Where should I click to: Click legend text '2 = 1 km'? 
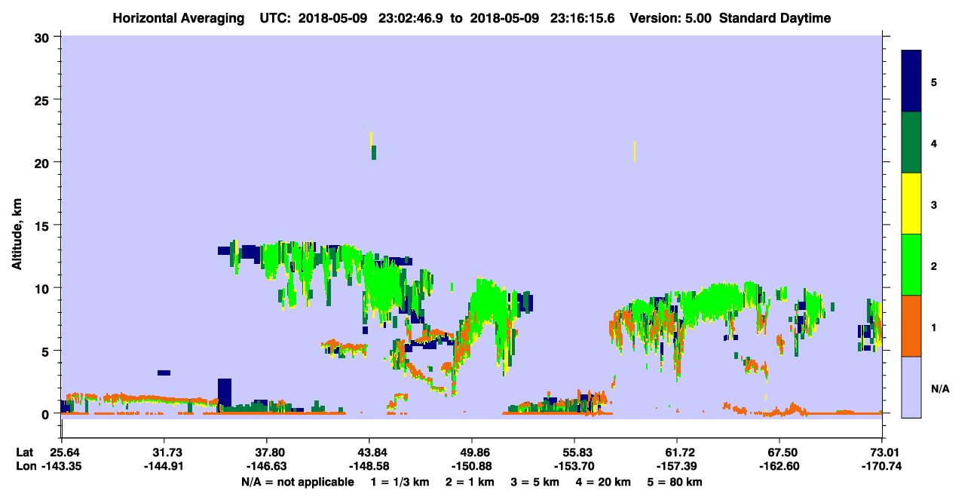click(x=469, y=482)
